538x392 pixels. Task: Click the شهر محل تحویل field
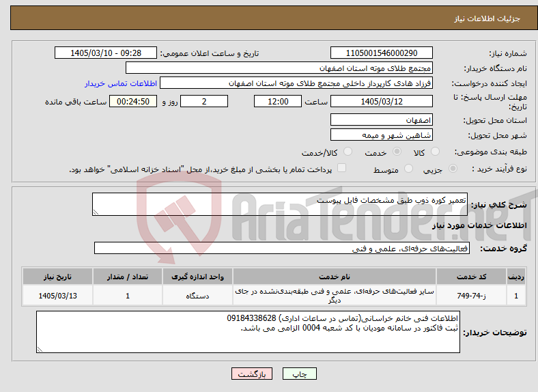coord(382,135)
